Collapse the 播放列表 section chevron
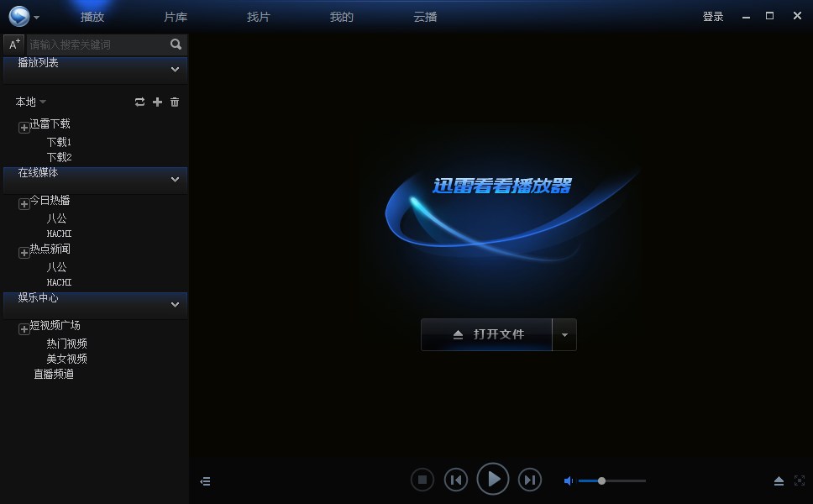The height and width of the screenshot is (504, 813). pos(175,70)
